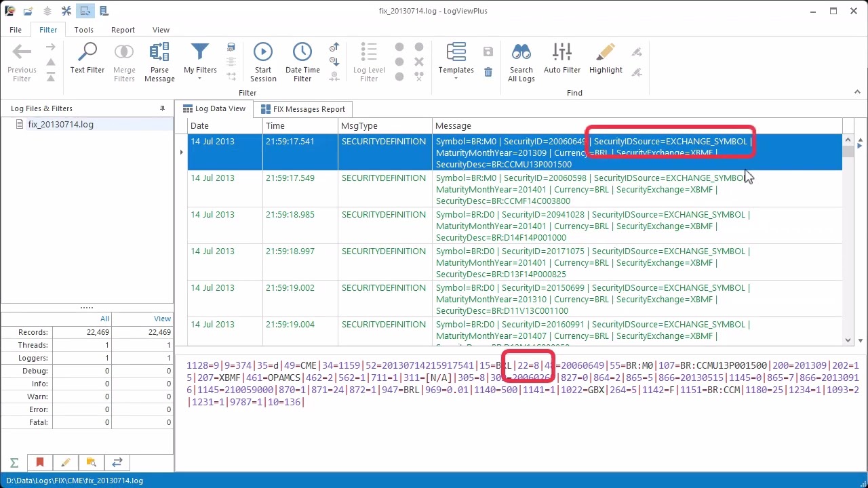Open the bookmarks panel red icon
The image size is (868, 488).
point(40,462)
